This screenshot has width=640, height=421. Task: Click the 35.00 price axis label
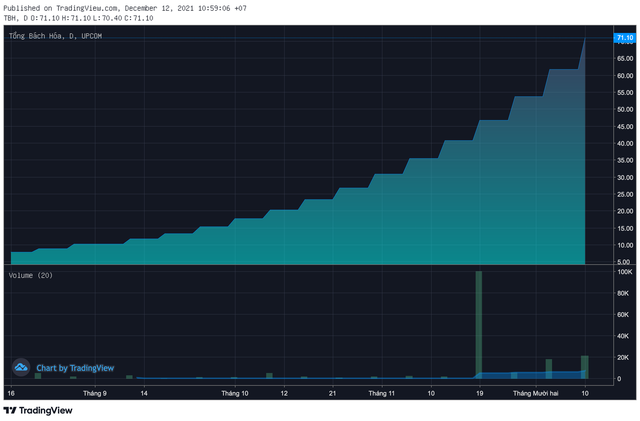coord(625,160)
